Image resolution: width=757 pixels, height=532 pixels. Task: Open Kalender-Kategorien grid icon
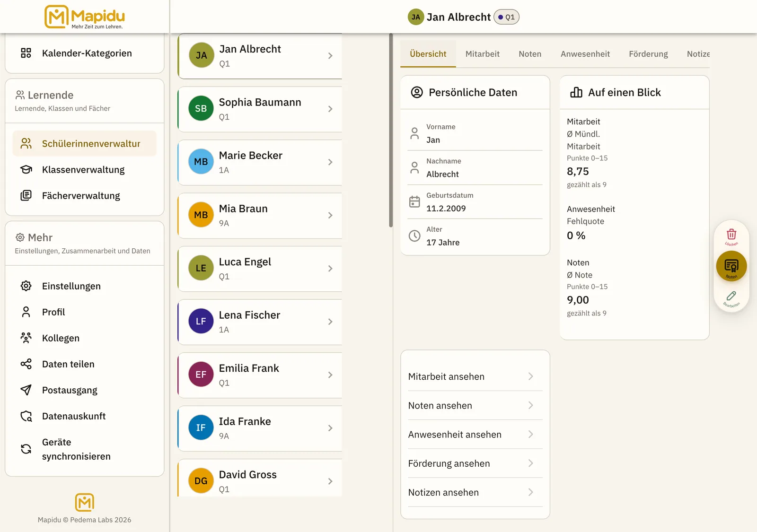click(x=26, y=53)
